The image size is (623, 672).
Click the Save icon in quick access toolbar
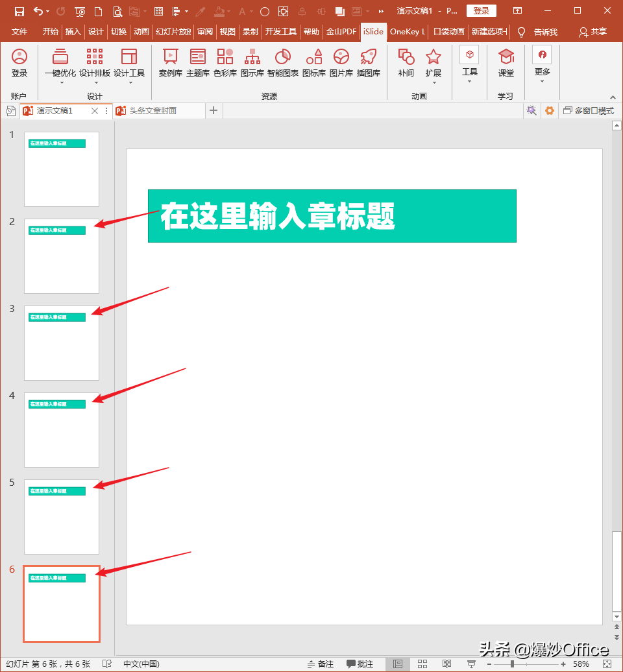pyautogui.click(x=19, y=11)
